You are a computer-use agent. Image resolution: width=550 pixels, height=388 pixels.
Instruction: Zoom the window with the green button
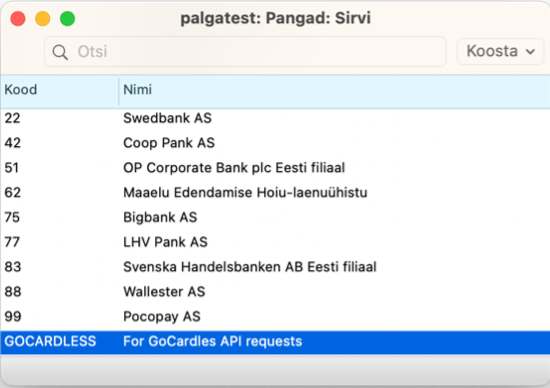coord(67,19)
